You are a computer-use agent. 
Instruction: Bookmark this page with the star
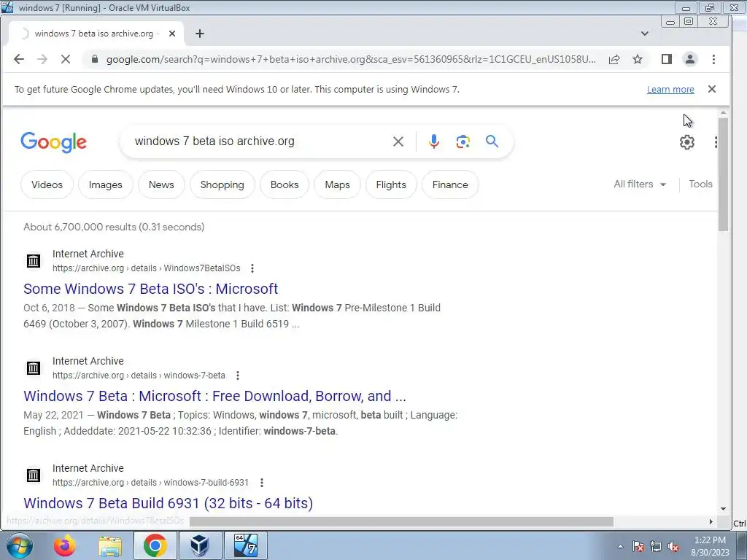[638, 59]
